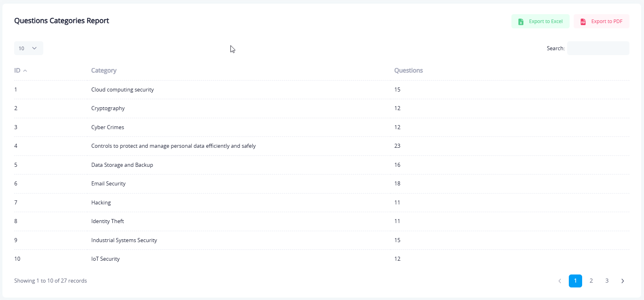Viewport: 644px width, 300px height.
Task: Go to previous page with left chevron
Action: point(560,281)
